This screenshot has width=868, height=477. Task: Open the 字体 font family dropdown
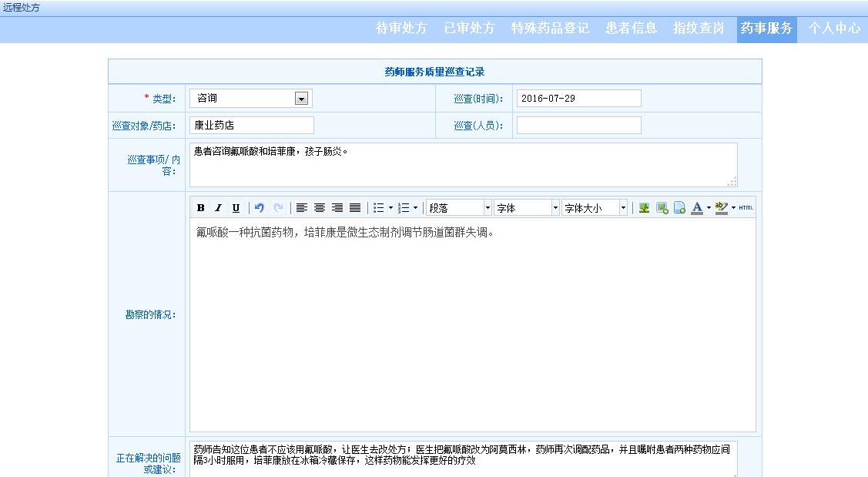click(x=527, y=208)
